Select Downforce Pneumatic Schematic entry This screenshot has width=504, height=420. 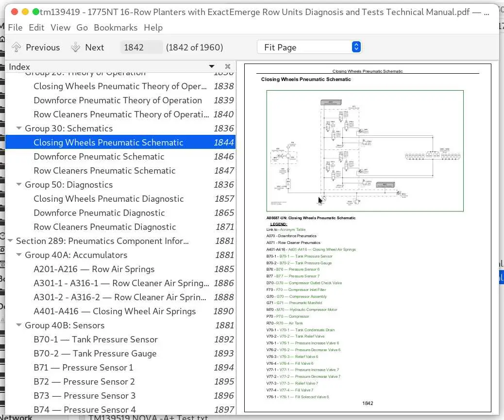[120, 156]
